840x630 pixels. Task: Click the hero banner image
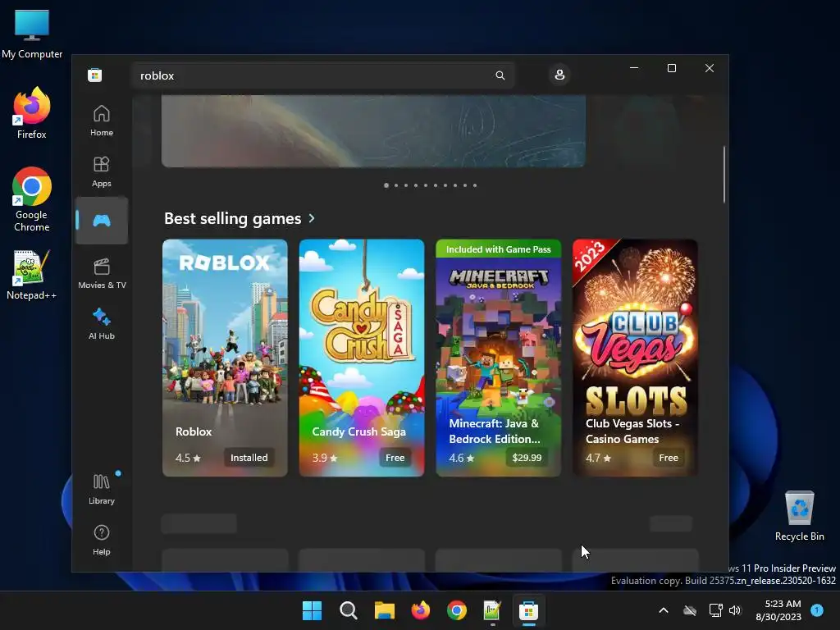pyautogui.click(x=373, y=131)
